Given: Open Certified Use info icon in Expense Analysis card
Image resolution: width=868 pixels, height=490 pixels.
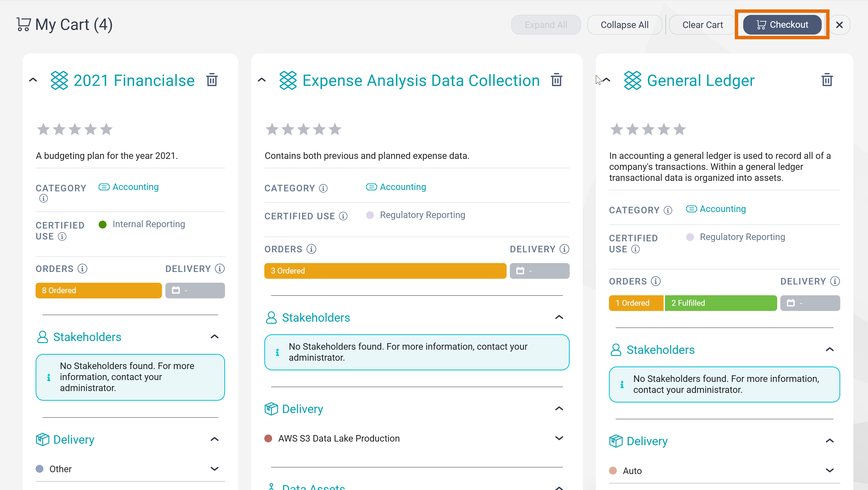Looking at the screenshot, I should tap(343, 216).
